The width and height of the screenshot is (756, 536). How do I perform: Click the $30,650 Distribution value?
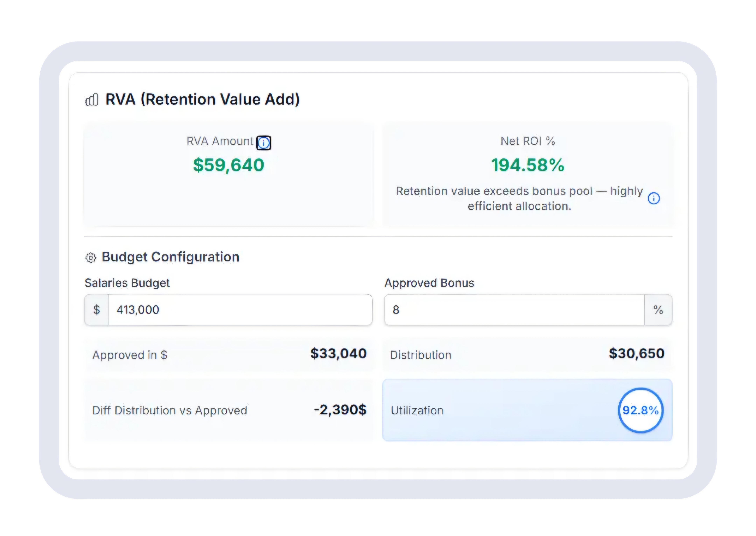[636, 354]
